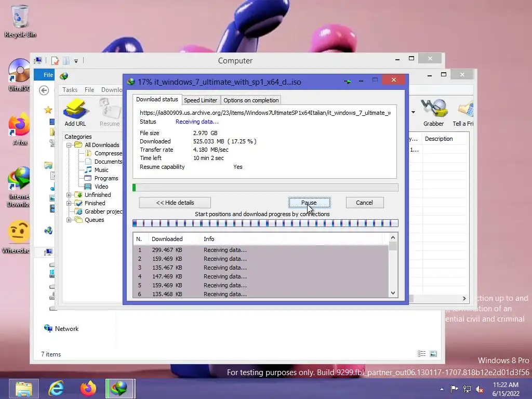Open the quick access toolbar dropdown in Computer
532x399 pixels.
[76, 61]
